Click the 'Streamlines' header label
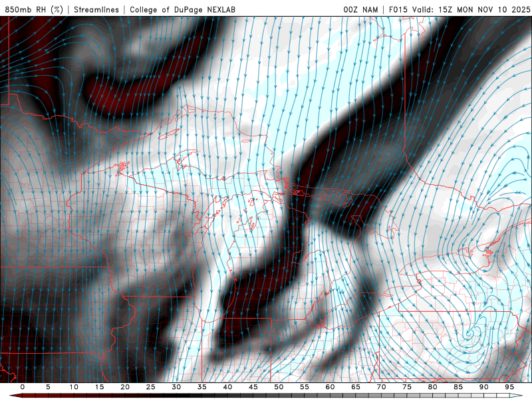Image resolution: width=532 pixels, height=399 pixels. (96, 9)
